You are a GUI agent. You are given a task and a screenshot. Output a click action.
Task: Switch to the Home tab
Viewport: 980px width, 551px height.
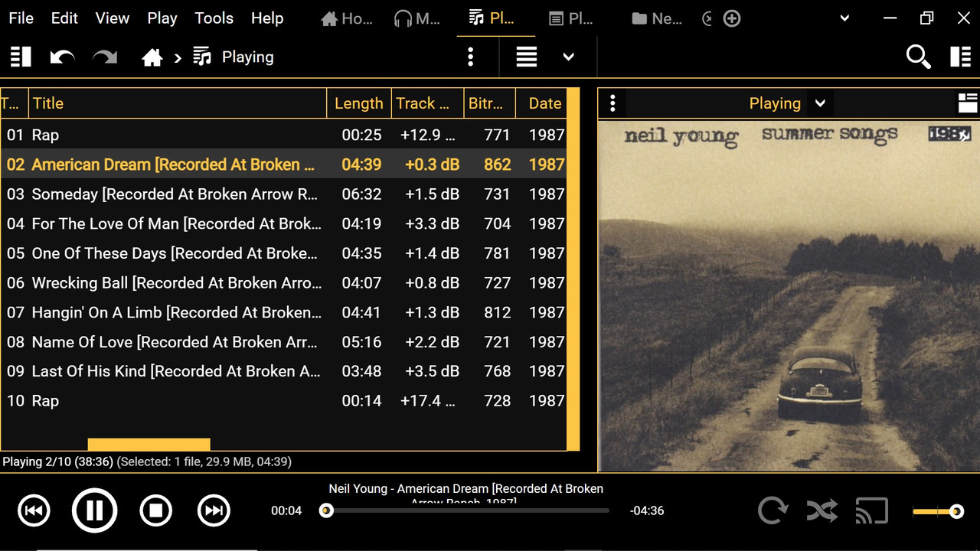point(347,18)
